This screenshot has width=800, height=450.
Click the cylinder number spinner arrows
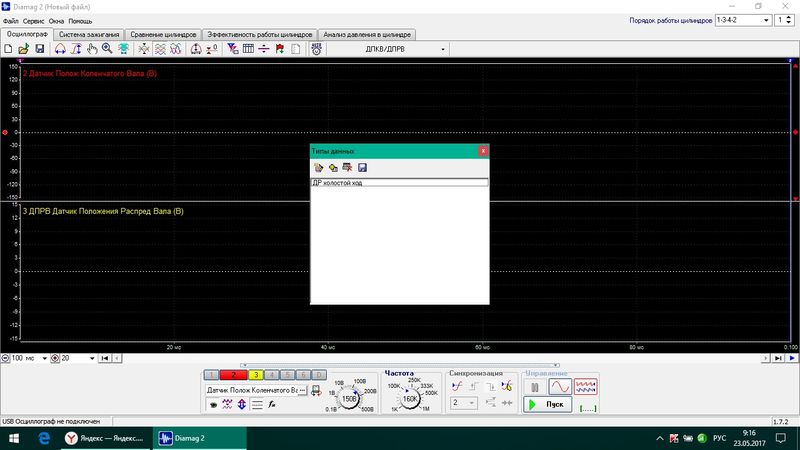click(x=789, y=20)
